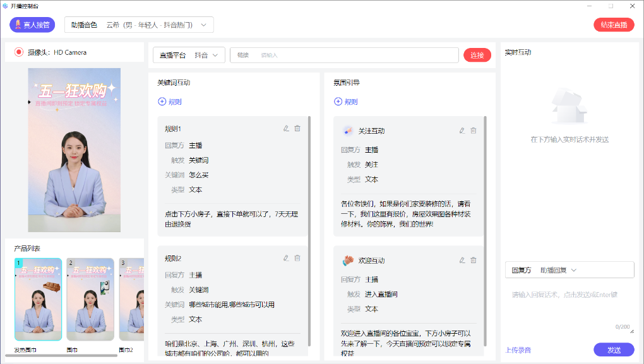Delete the 欢迎互动 rule
Viewport: 644px width, 364px height.
474,260
